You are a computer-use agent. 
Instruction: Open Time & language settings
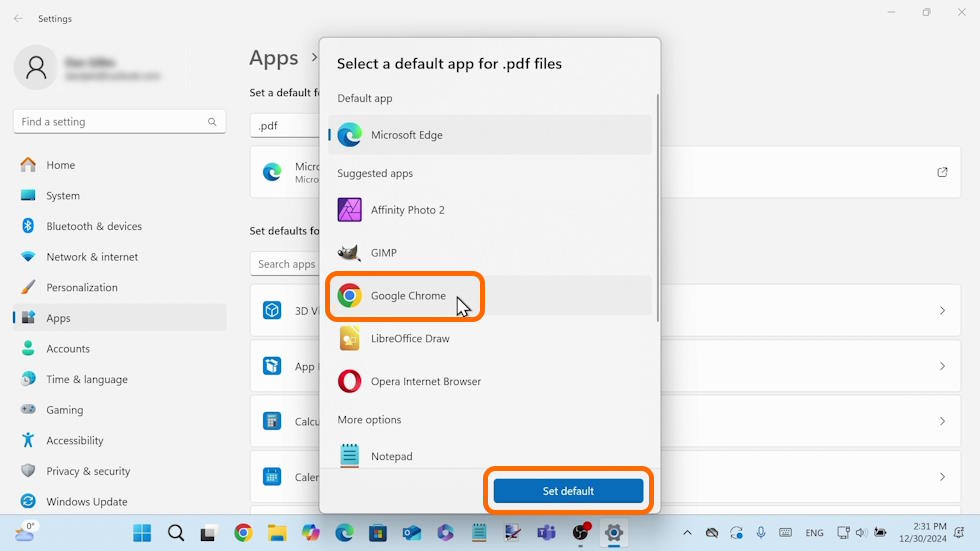point(119,379)
